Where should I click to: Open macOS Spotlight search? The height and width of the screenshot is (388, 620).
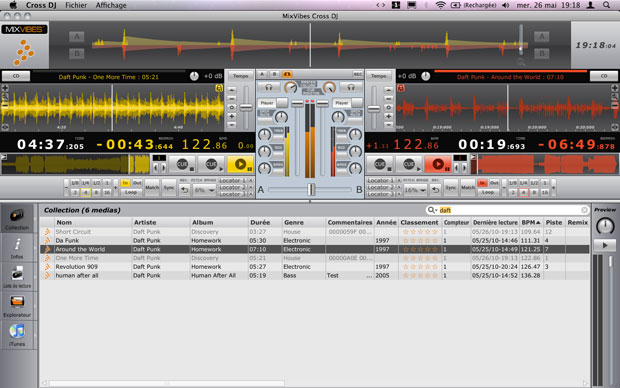pos(607,5)
